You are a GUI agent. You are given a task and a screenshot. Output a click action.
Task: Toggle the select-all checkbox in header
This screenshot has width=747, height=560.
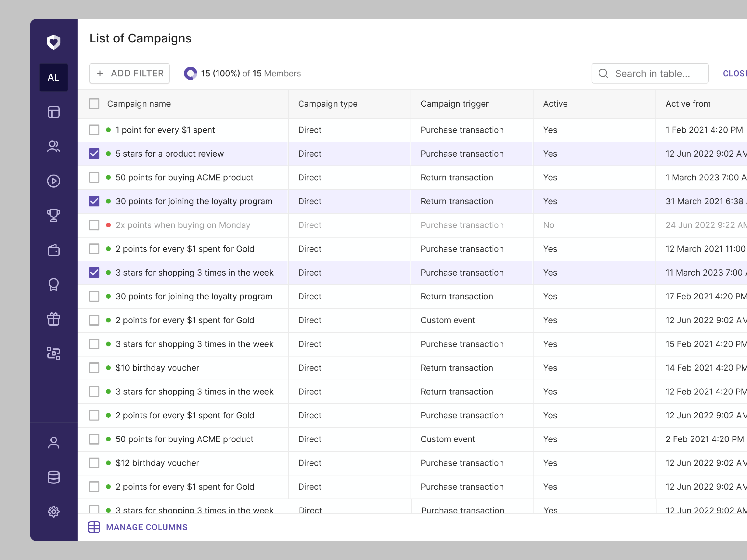click(94, 104)
